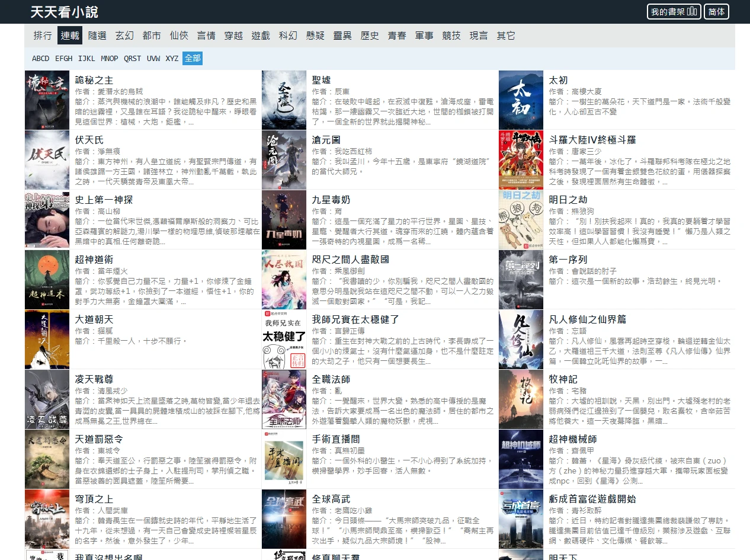
Task: Select the 全部 alphabet filter
Action: 193,58
